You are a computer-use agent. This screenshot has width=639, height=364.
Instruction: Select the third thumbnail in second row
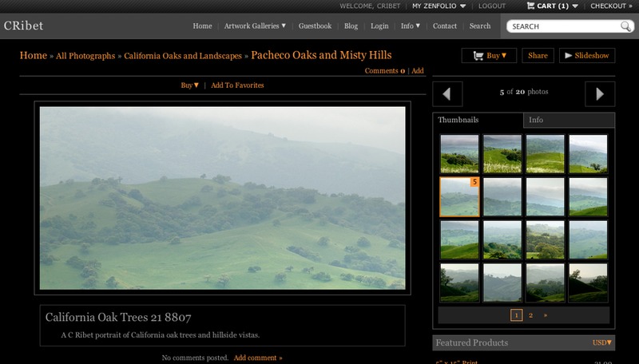(546, 196)
